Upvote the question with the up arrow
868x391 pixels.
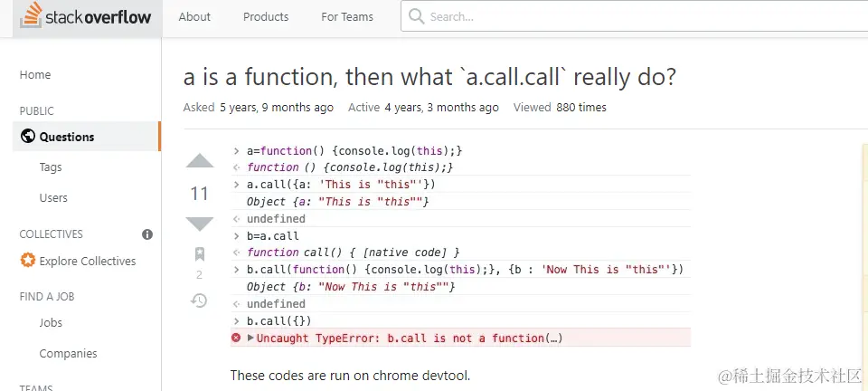(x=199, y=160)
